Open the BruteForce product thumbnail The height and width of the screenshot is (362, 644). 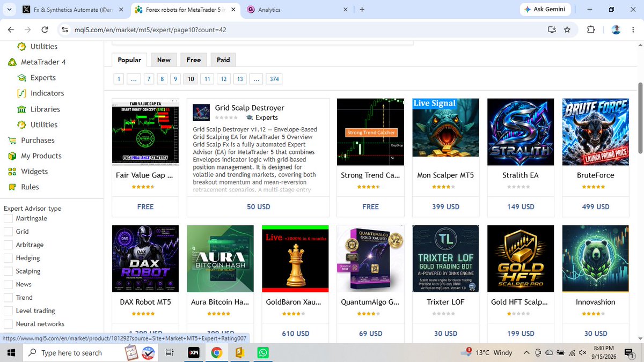pos(596,132)
